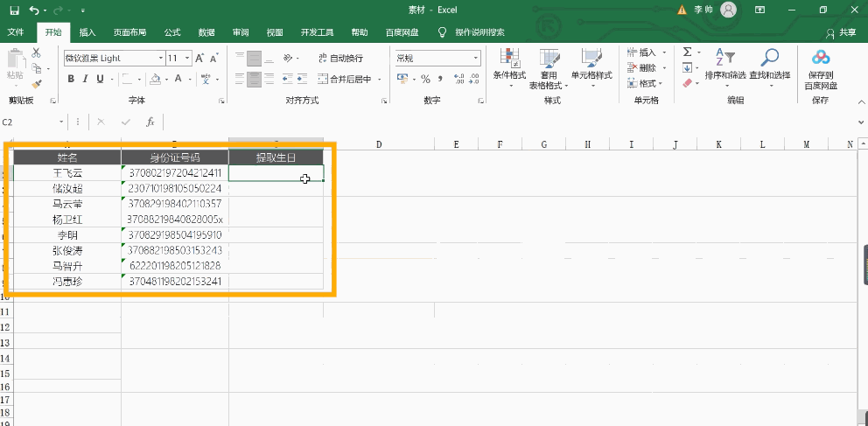Screen dimensions: 868x426
Task: Open Conditional Formatting (条件格式)
Action: click(x=509, y=69)
